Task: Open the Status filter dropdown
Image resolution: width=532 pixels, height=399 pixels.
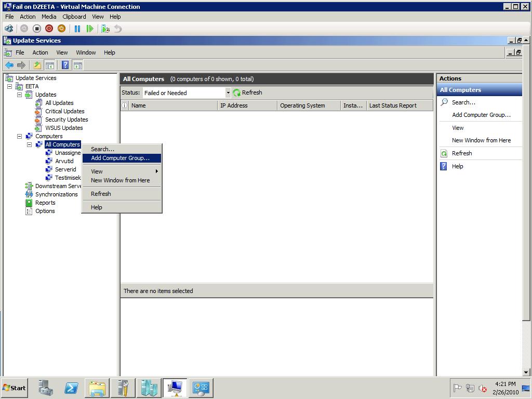Action: [228, 92]
